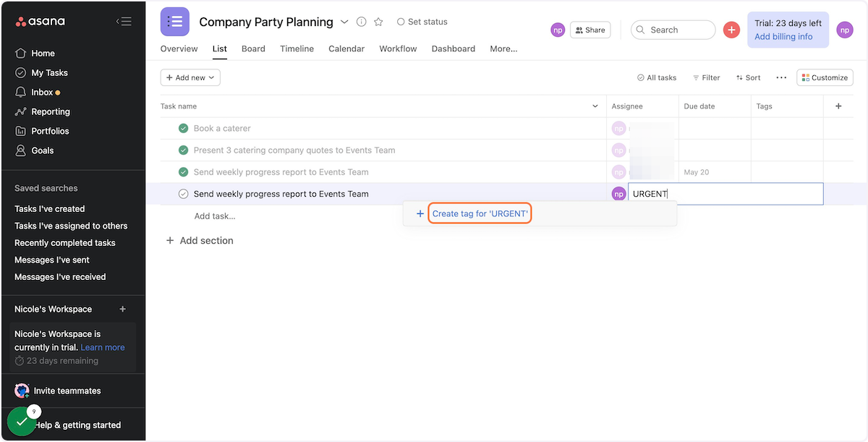The height and width of the screenshot is (442, 868).
Task: Click the Tags column header
Action: pos(787,106)
